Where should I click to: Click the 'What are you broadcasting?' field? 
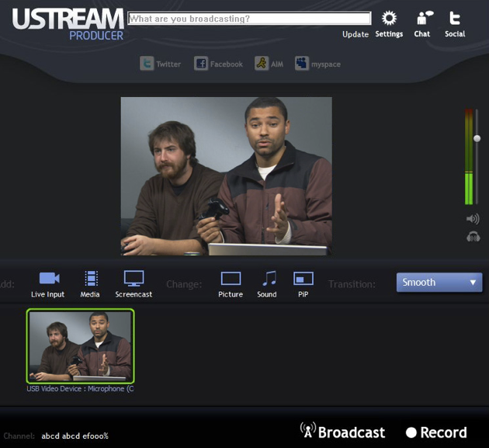(249, 19)
